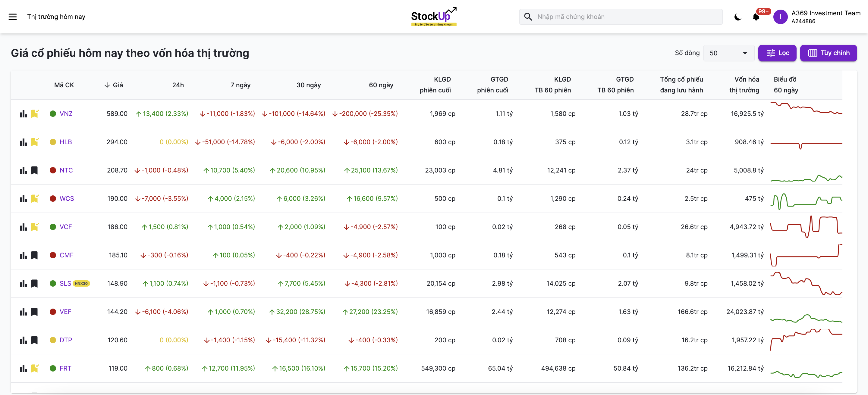Open VNZ stock link
Screen dimensions: 868x395
pos(66,114)
